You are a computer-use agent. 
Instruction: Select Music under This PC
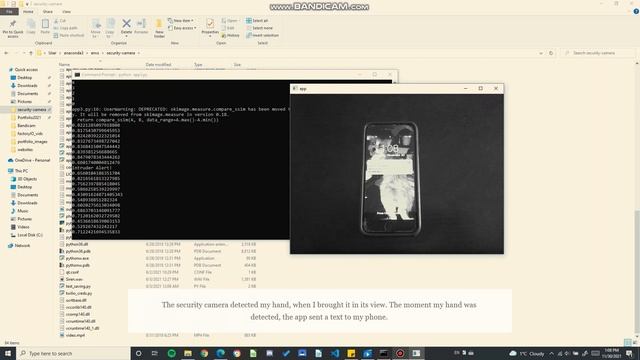pos(23,211)
